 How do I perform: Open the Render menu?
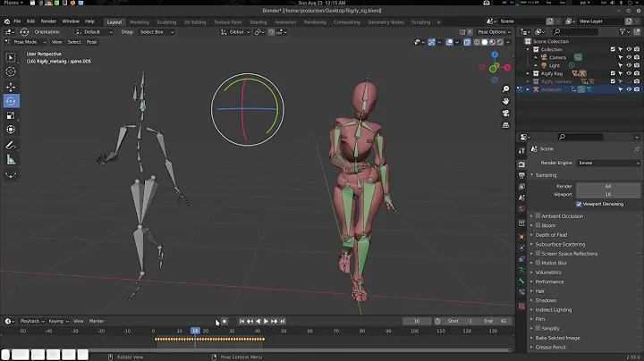tap(48, 21)
